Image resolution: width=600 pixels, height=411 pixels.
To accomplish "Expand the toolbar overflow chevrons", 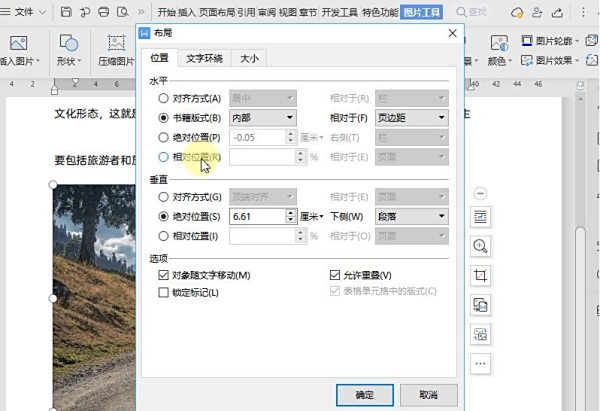I will 141,12.
